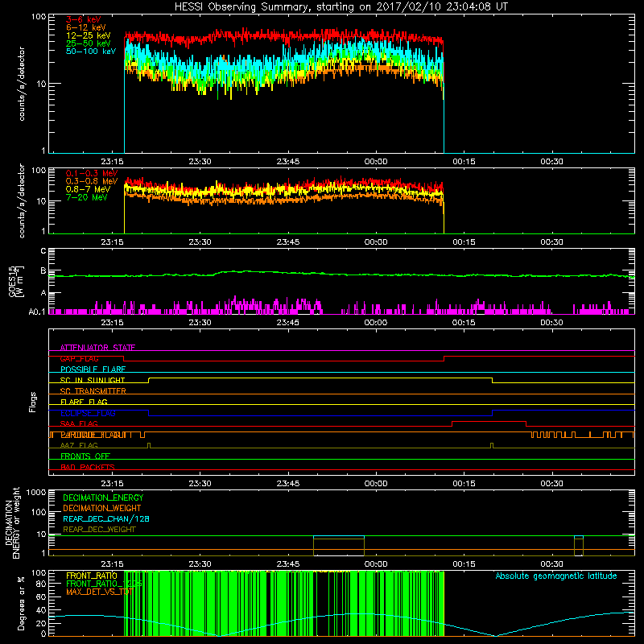Image resolution: width=644 pixels, height=644 pixels.
Task: Click the orange PARTICLE_FLAG label
Action: 90,435
